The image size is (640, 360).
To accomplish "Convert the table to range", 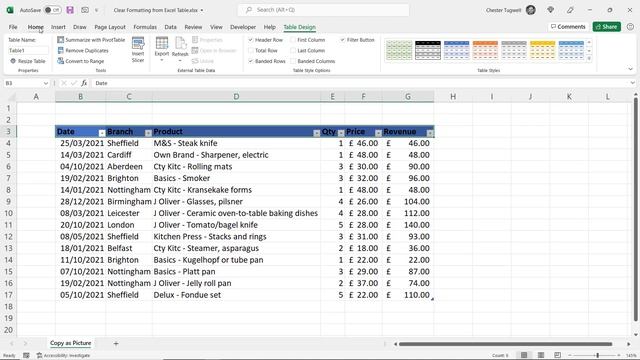I will click(x=81, y=61).
